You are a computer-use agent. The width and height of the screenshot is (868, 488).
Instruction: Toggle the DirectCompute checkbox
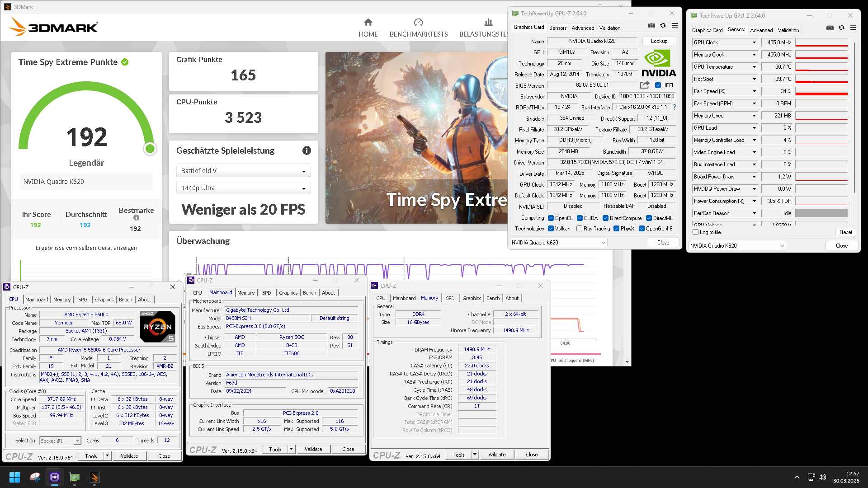coord(605,218)
